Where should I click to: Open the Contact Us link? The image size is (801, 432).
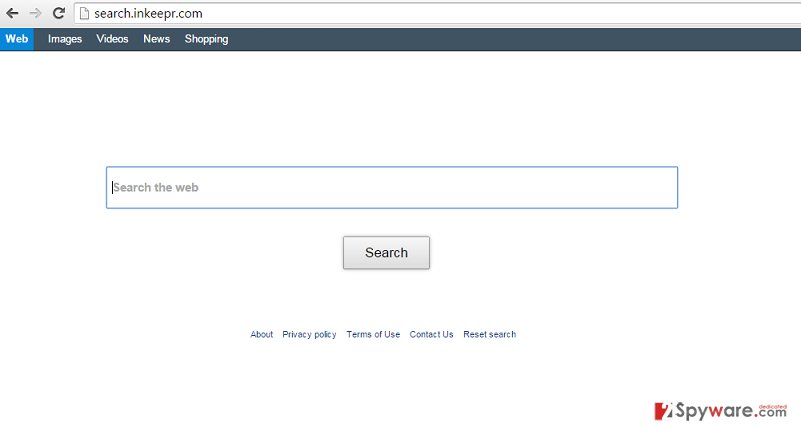tap(431, 334)
